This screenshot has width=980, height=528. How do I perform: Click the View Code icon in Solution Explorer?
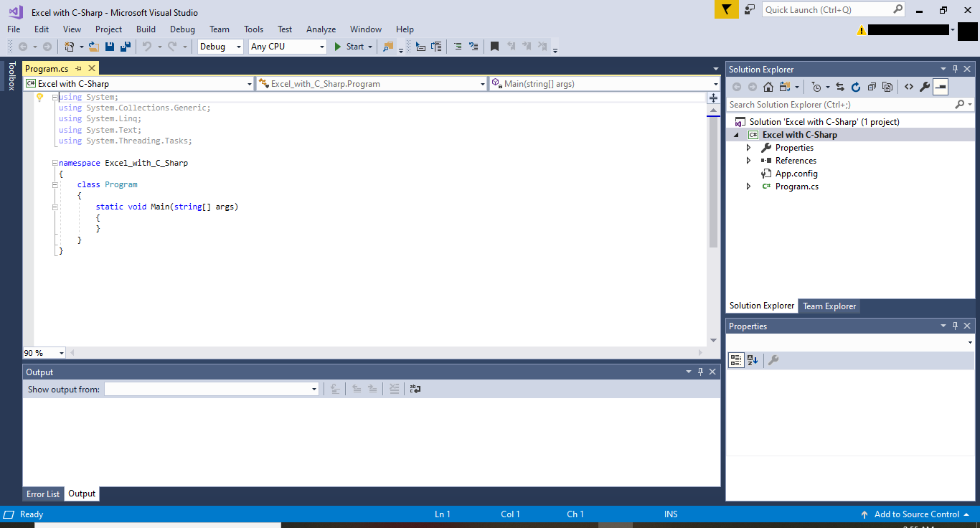coord(908,87)
